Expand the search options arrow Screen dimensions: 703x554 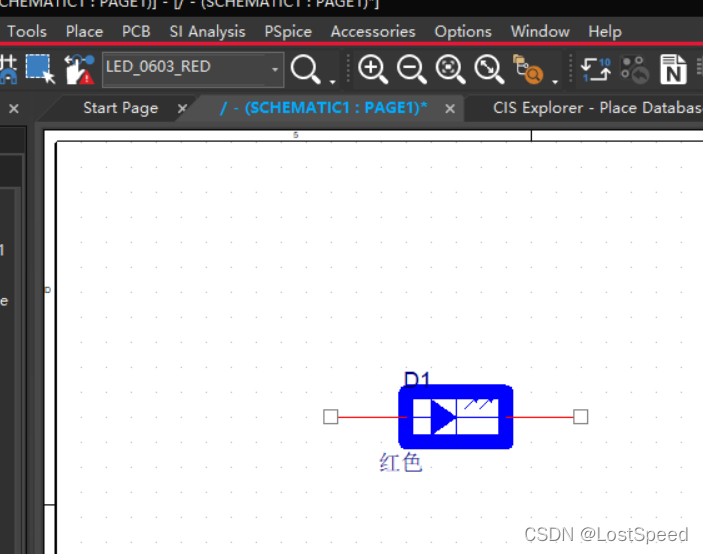tap(332, 79)
